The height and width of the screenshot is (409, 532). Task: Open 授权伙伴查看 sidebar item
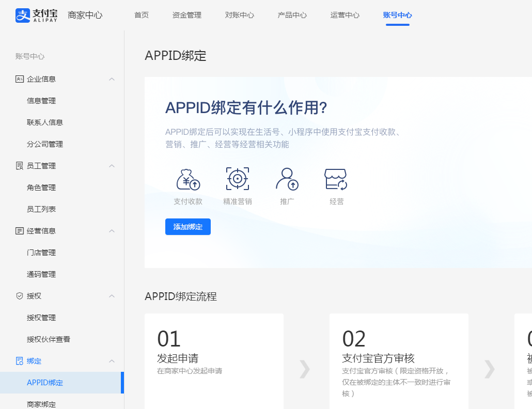pos(49,339)
